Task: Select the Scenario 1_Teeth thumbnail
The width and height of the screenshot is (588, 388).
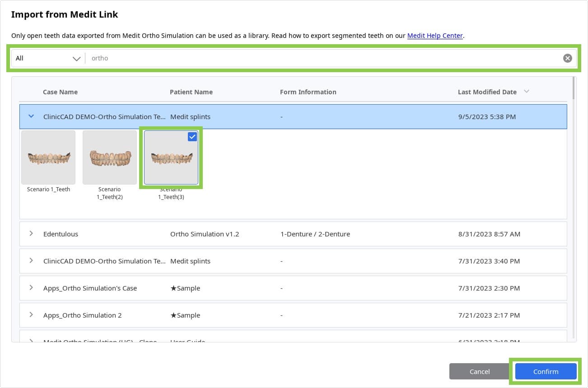Action: (x=48, y=157)
